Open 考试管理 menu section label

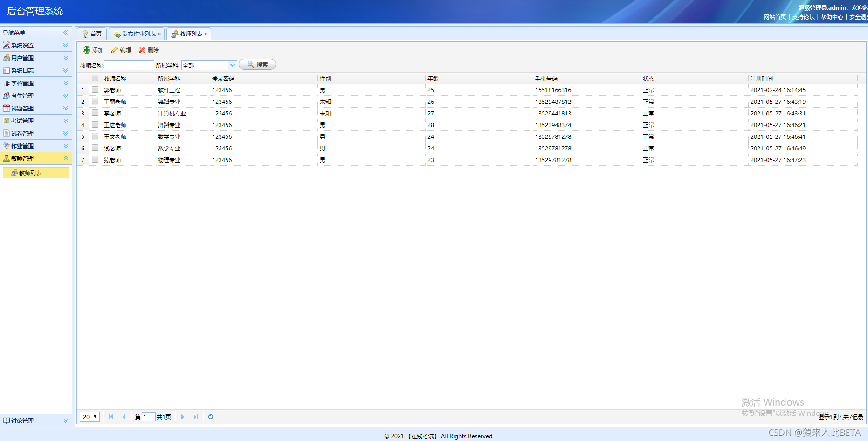pyautogui.click(x=22, y=121)
